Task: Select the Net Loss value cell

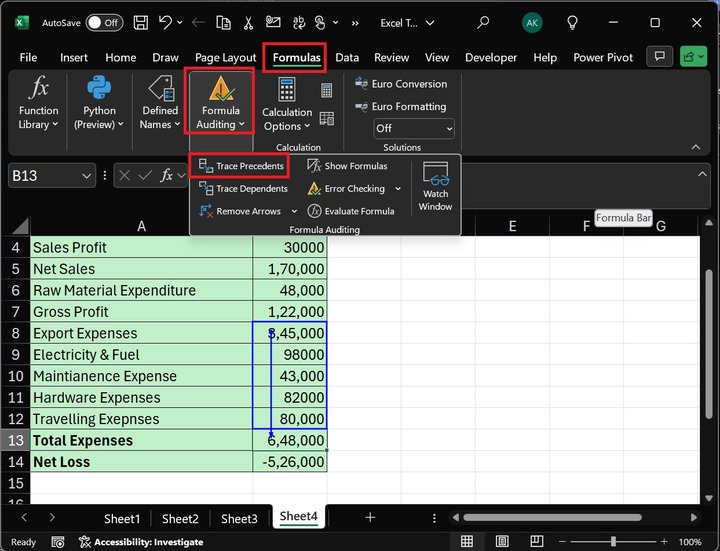Action: point(290,462)
